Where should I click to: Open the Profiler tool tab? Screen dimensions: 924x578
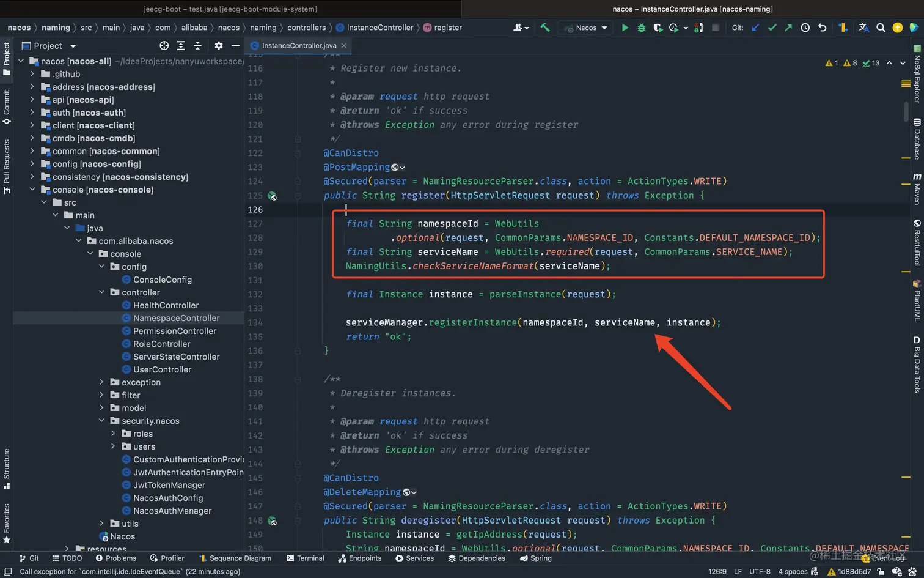pos(167,558)
